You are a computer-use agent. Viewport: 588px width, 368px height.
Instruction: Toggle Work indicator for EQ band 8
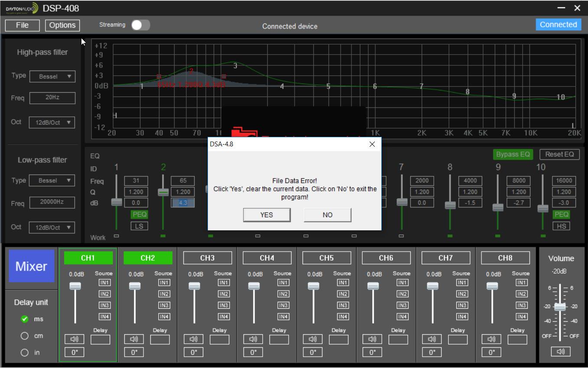click(x=450, y=236)
